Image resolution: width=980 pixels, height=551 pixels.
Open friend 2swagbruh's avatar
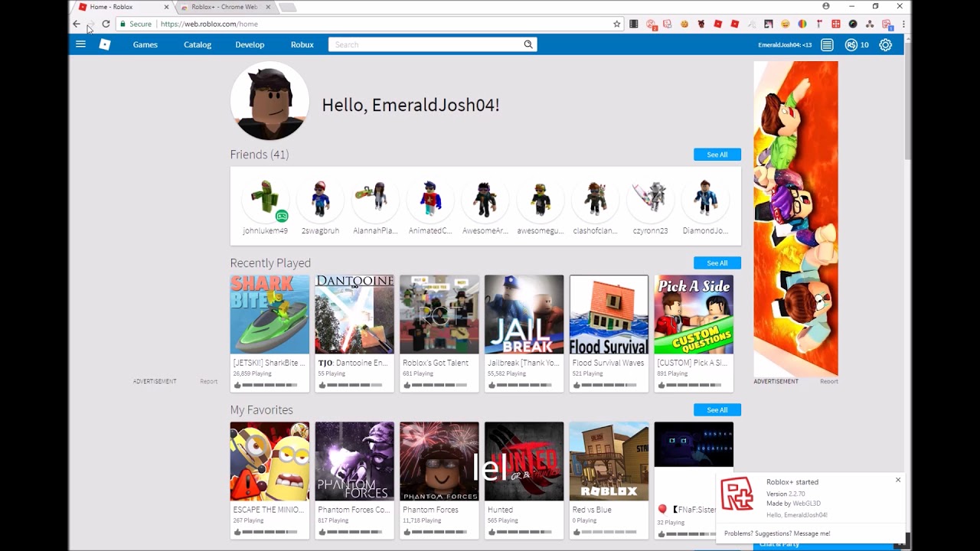click(x=320, y=198)
